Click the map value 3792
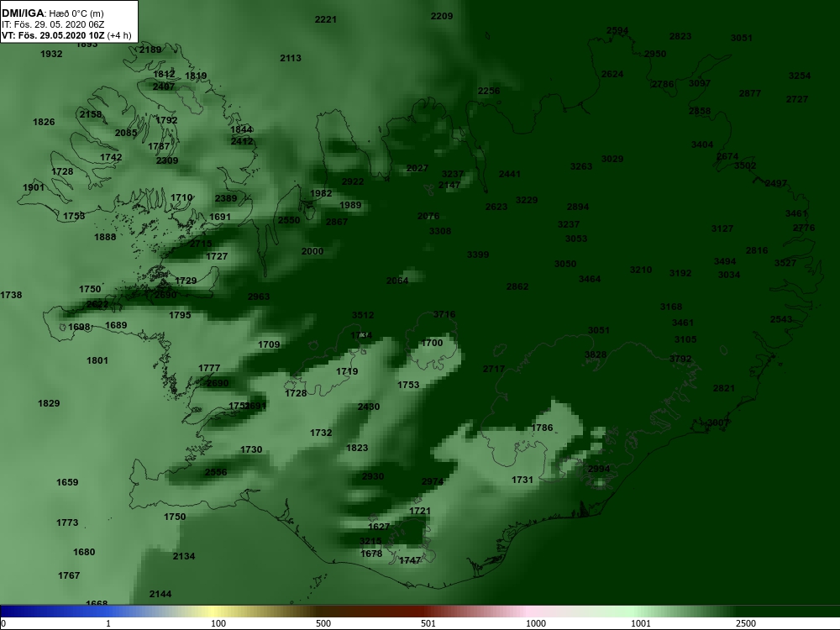Screen dimensions: 840x630 click(x=680, y=359)
